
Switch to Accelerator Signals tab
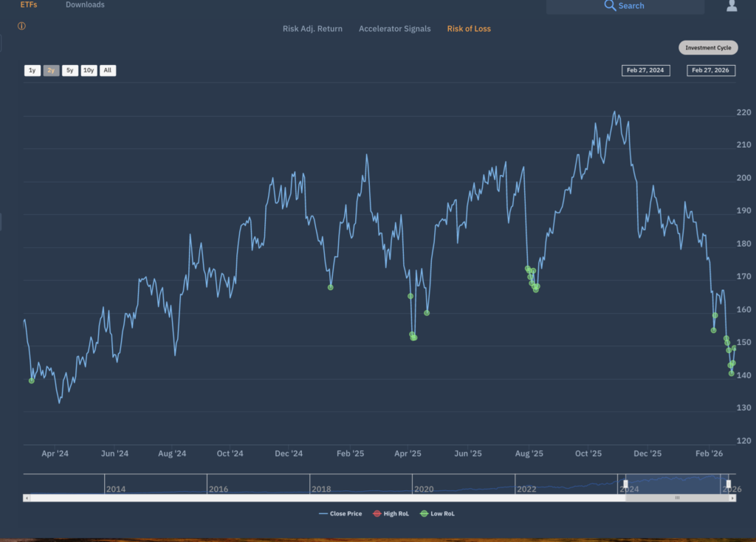pos(394,29)
